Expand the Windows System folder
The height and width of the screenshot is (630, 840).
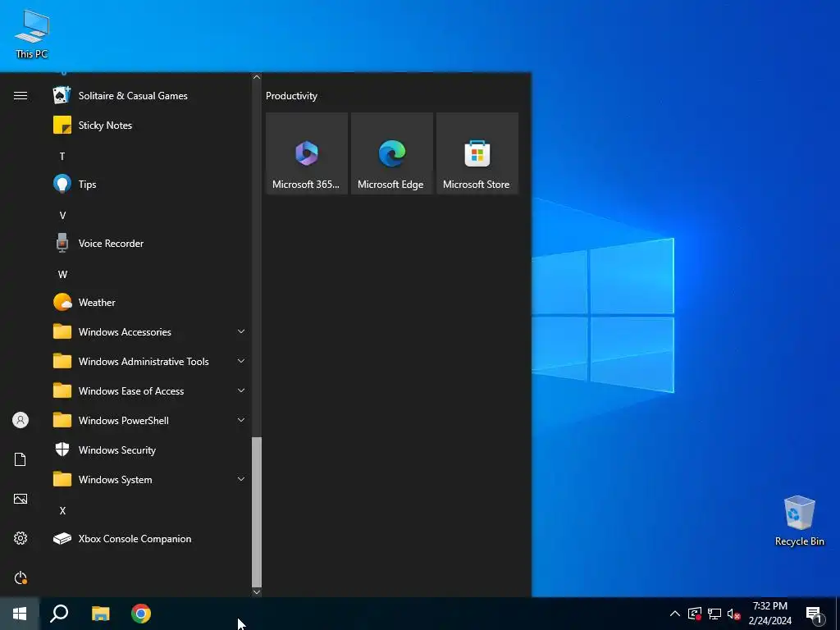click(150, 479)
